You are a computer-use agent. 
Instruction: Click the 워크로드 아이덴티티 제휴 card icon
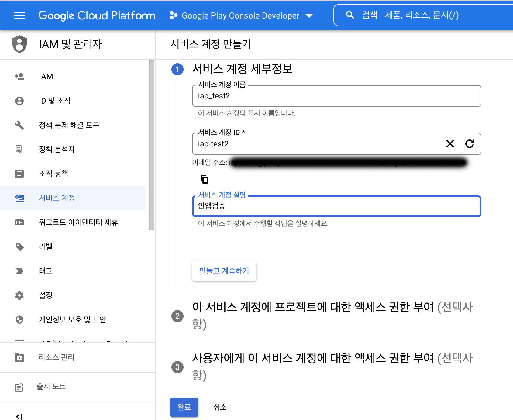(x=19, y=222)
